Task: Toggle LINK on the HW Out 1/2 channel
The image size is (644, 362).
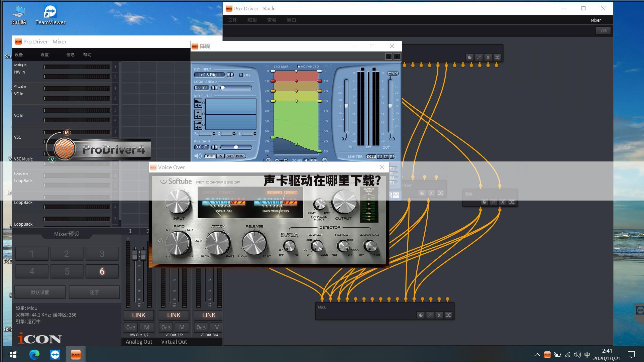Action: point(139,315)
